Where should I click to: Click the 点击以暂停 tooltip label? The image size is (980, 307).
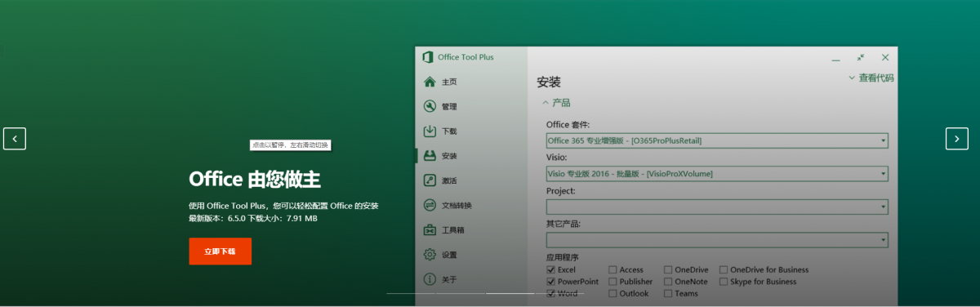point(290,145)
